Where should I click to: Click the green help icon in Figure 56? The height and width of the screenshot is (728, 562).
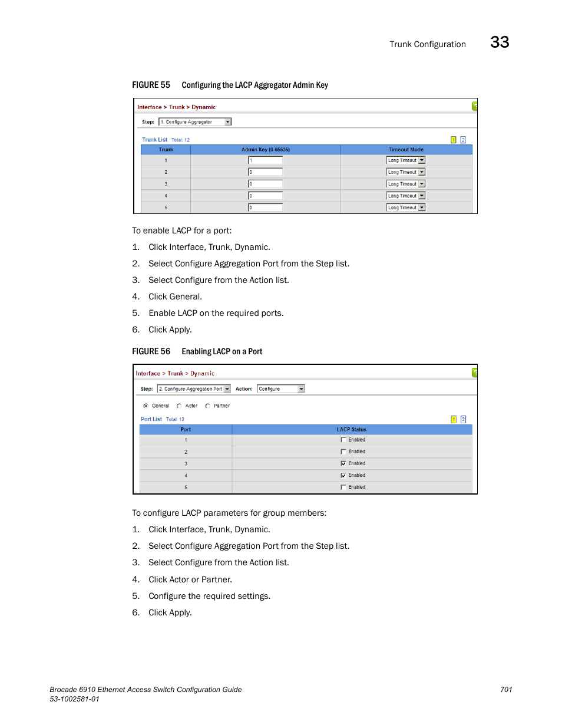[474, 373]
